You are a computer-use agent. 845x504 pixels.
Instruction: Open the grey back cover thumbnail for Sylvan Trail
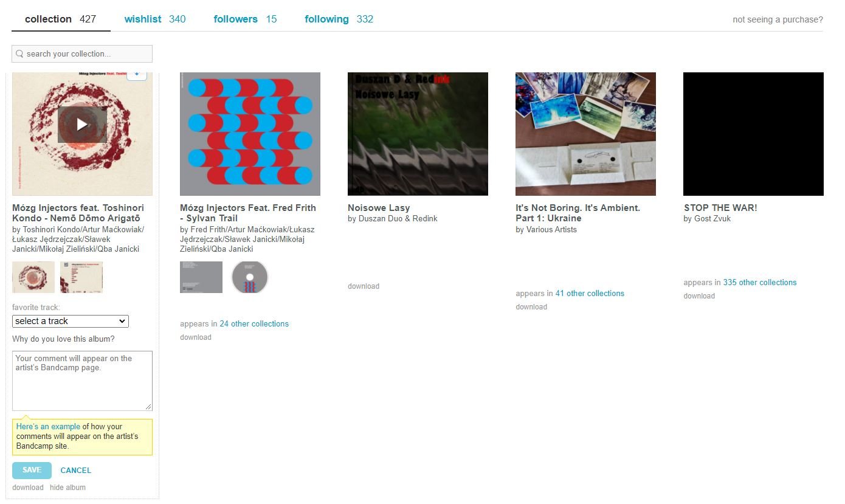click(x=201, y=277)
